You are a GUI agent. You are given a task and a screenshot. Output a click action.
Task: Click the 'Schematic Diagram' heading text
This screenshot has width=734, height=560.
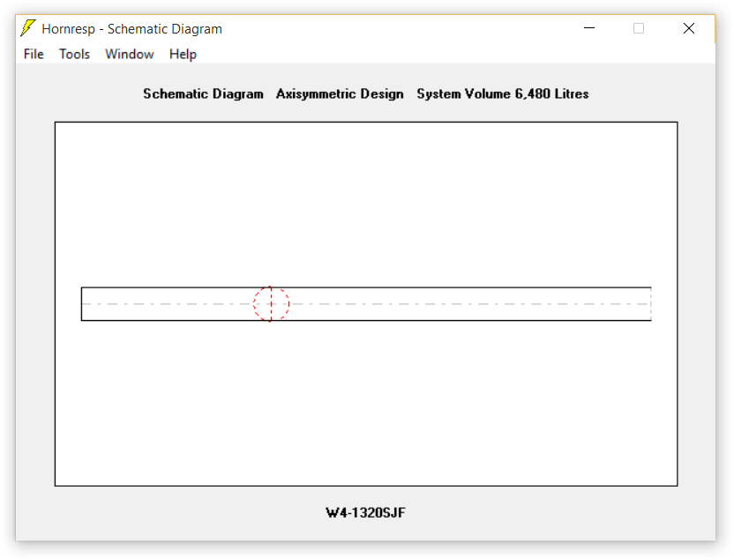[203, 93]
